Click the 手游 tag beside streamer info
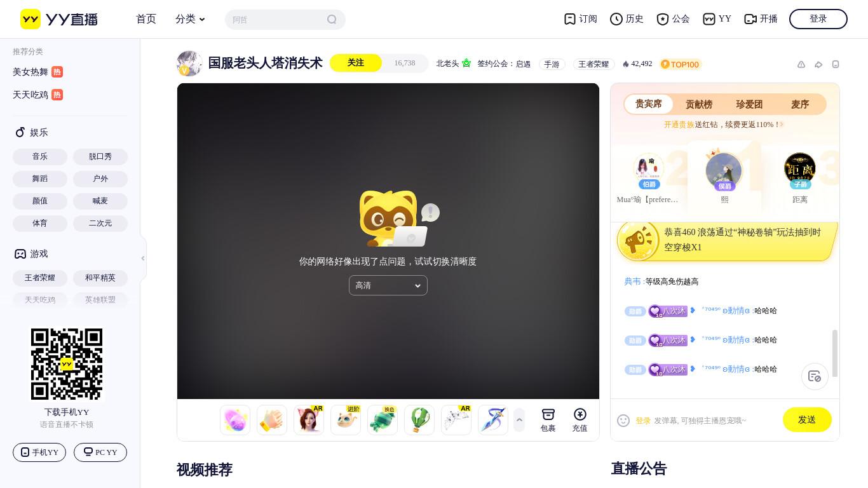This screenshot has height=488, width=868. (552, 64)
